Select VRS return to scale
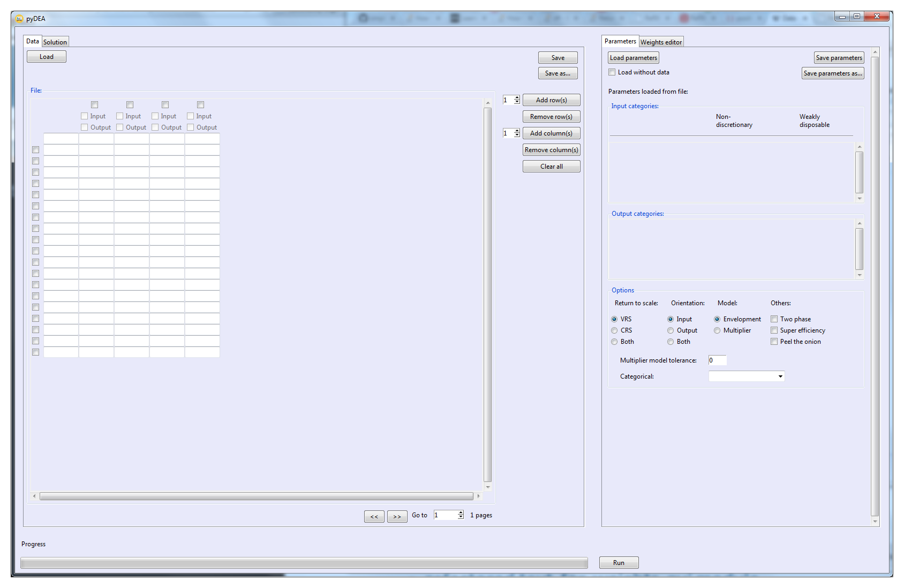This screenshot has height=588, width=904. click(x=614, y=319)
